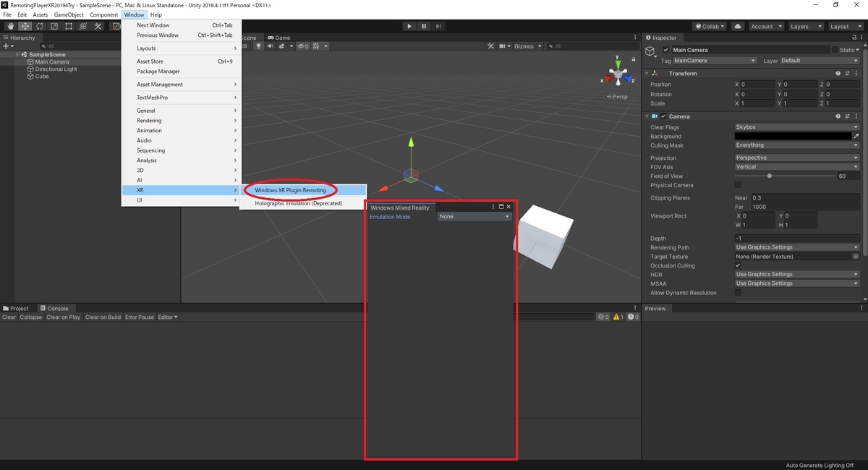This screenshot has width=868, height=470.
Task: Select the Rotate tool in toolbar
Action: (x=40, y=26)
